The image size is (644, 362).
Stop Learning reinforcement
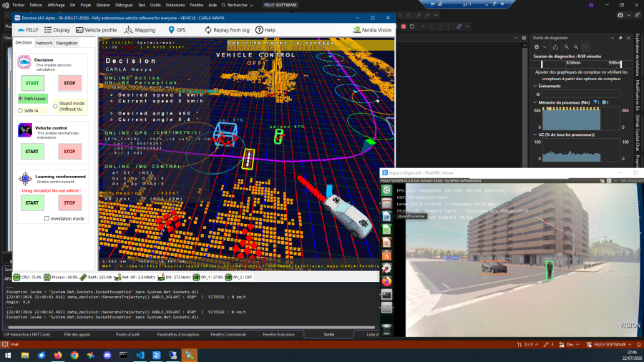click(70, 202)
